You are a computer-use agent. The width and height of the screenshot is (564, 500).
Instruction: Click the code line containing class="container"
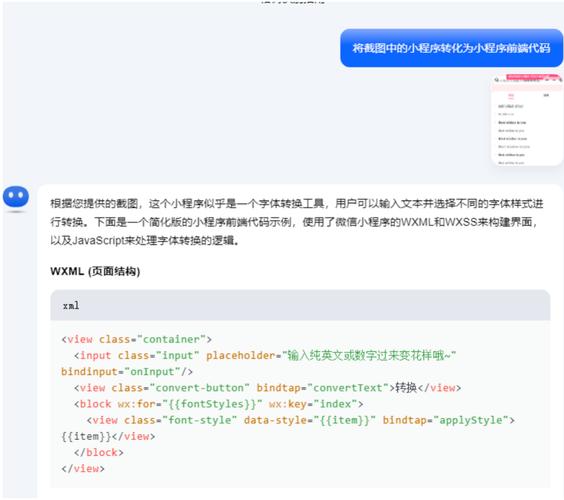[137, 339]
